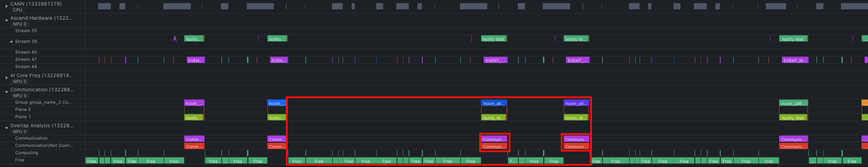This screenshot has width=868, height=167.
Task: Select the Stream 47 track label
Action: 26,59
